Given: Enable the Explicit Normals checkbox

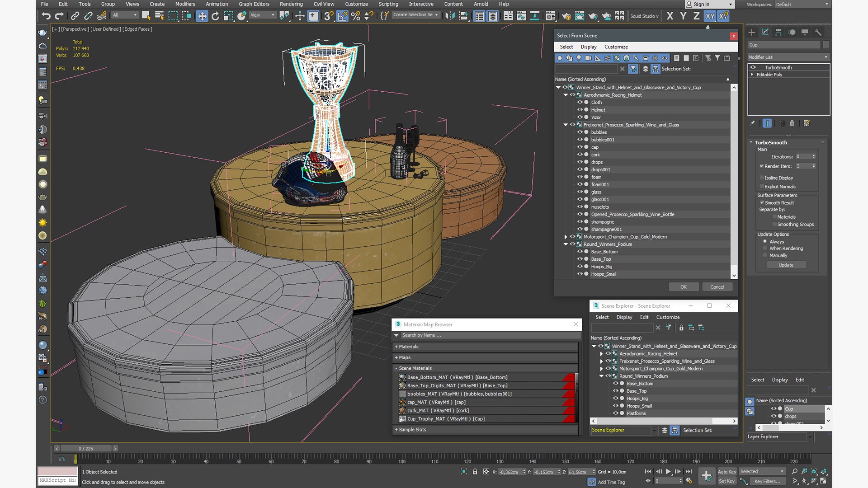Looking at the screenshot, I should click(762, 186).
